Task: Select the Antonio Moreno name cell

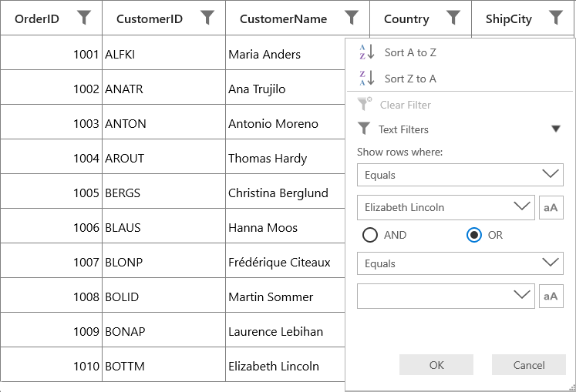Action: 285,122
